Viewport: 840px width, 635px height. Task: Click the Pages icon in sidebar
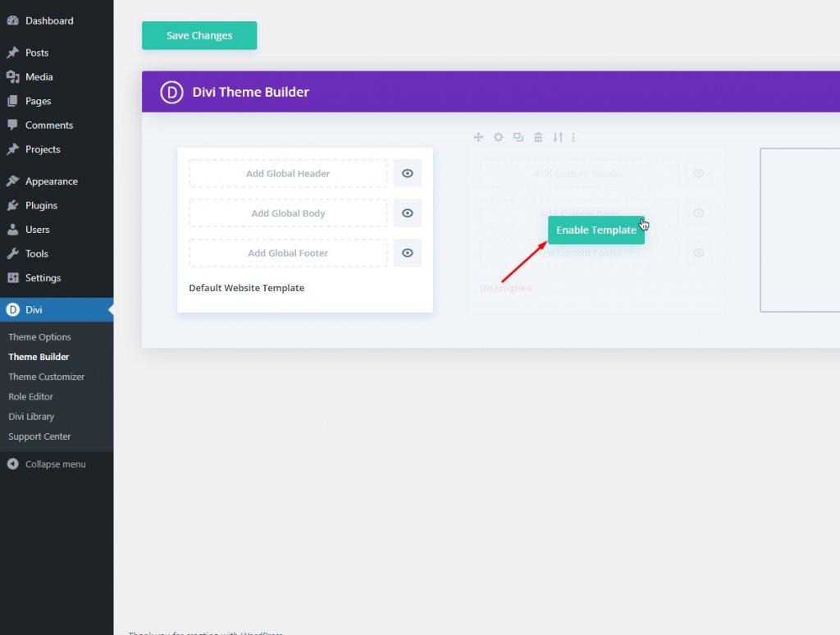[13, 101]
